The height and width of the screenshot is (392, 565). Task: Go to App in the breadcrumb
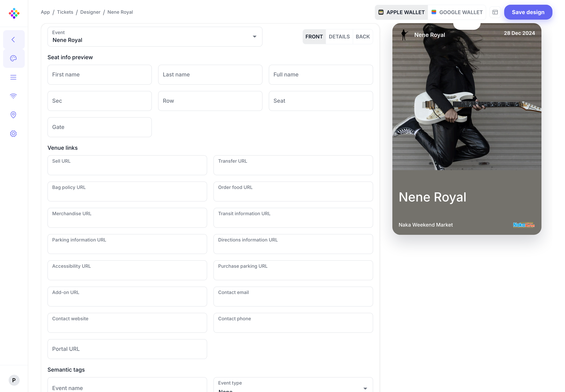(45, 12)
